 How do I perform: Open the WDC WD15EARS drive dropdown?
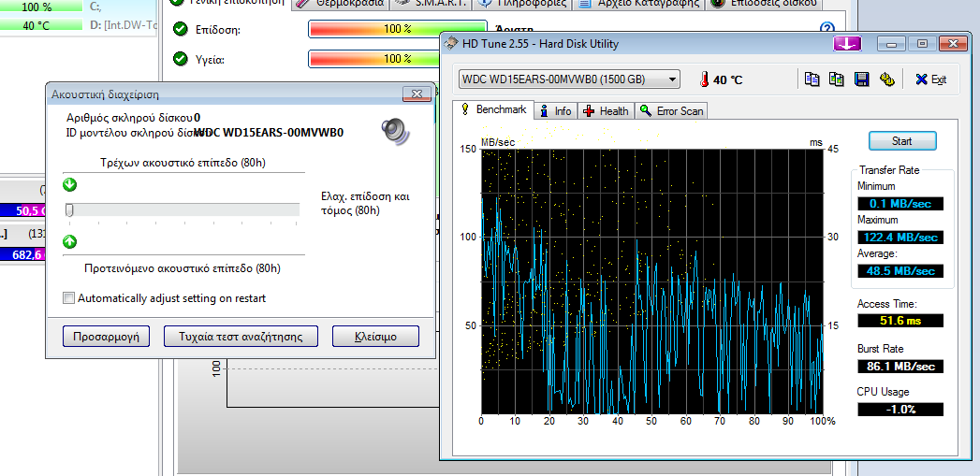click(569, 79)
